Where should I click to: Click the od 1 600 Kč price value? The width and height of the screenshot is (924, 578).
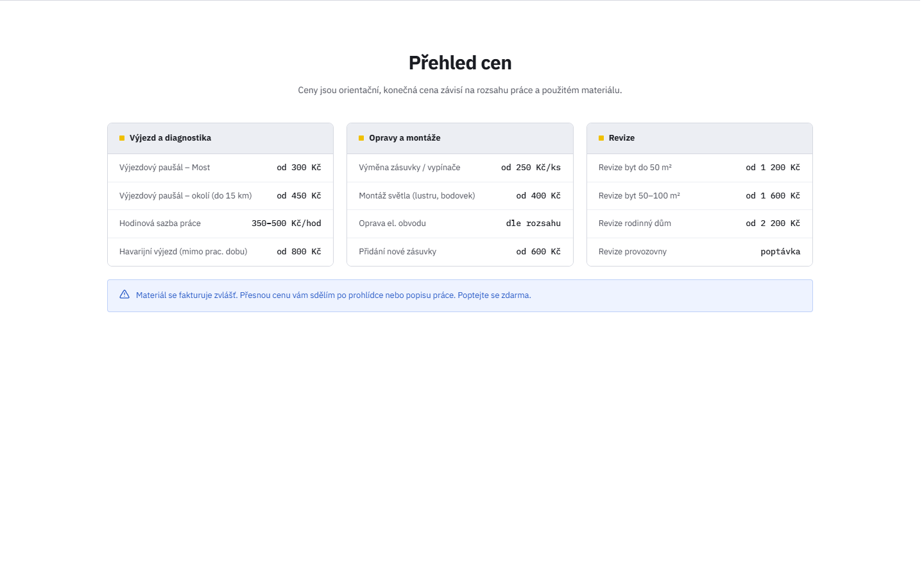(773, 196)
